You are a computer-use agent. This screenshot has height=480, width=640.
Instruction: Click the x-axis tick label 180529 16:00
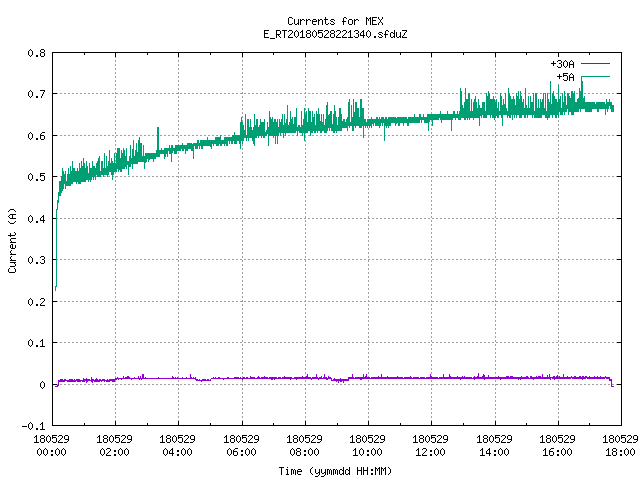[557, 446]
